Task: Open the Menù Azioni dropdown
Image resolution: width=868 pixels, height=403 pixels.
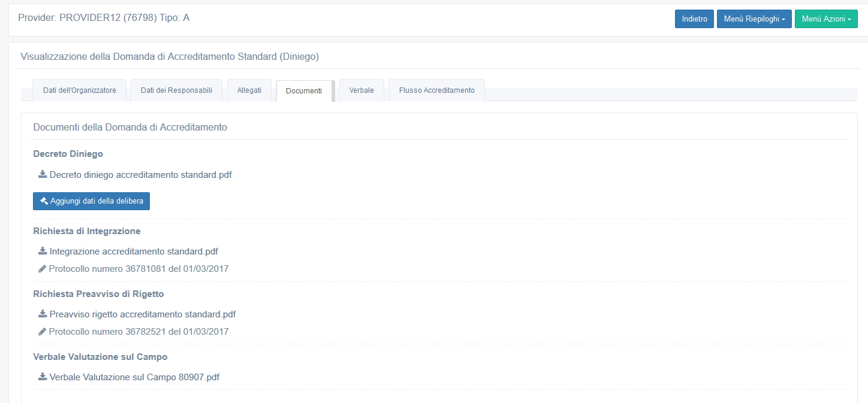Action: [826, 19]
